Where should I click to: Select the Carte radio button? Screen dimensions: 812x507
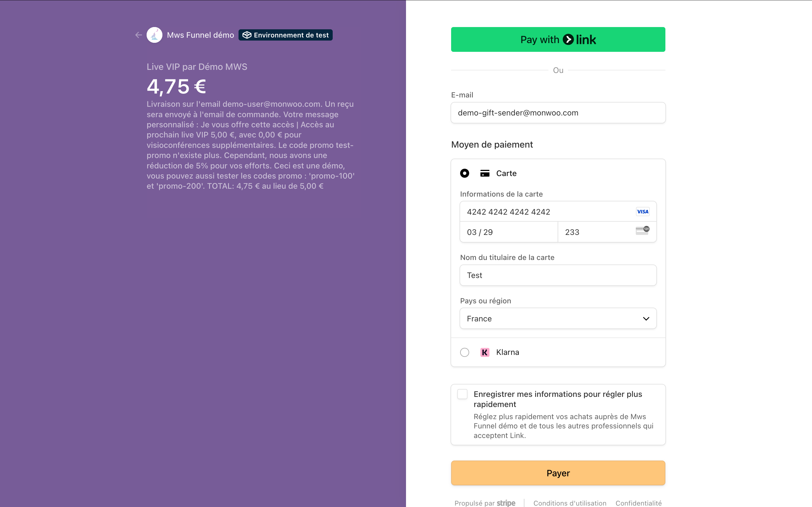pyautogui.click(x=464, y=173)
